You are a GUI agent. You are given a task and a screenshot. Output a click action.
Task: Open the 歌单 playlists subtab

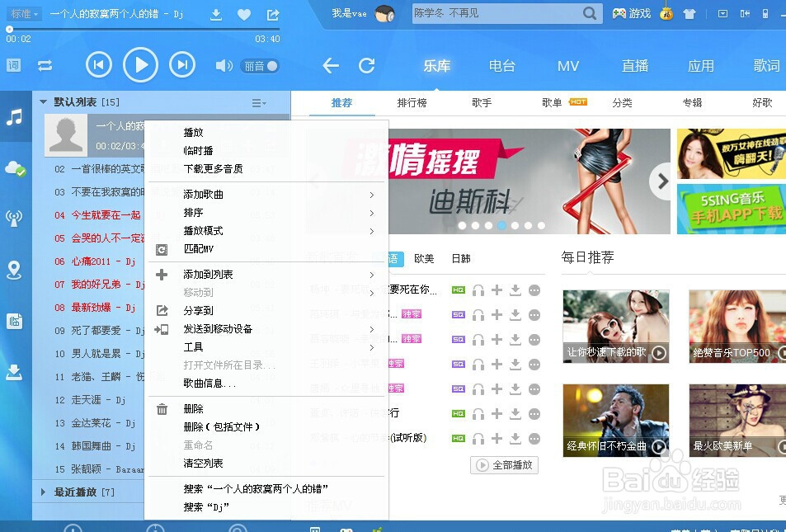552,103
